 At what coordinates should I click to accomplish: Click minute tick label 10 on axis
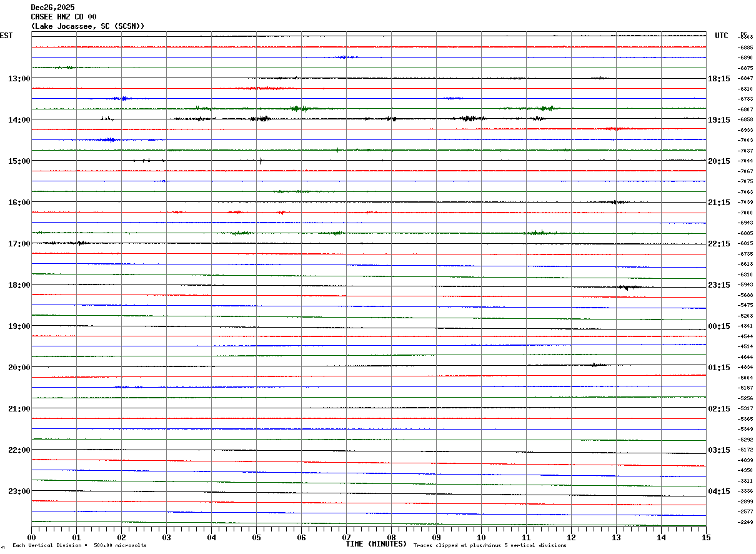tap(481, 537)
